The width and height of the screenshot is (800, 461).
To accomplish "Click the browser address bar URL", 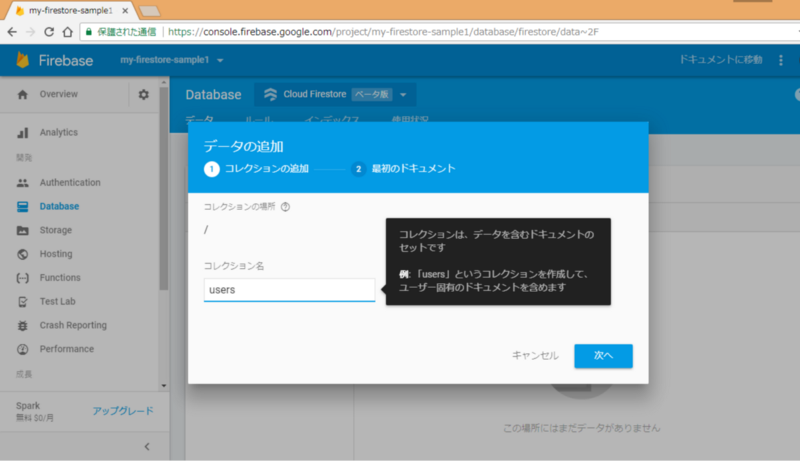I will pyautogui.click(x=383, y=32).
